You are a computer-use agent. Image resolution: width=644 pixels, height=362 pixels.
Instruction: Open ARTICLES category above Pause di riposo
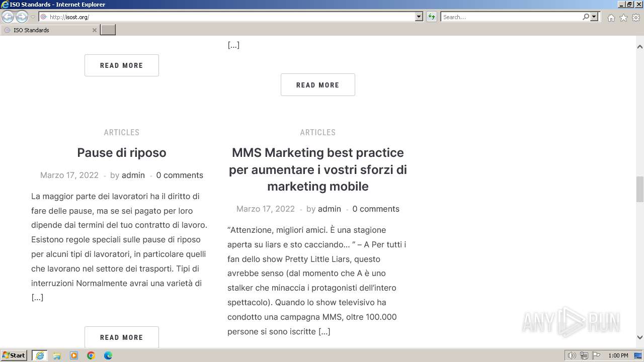pyautogui.click(x=122, y=132)
